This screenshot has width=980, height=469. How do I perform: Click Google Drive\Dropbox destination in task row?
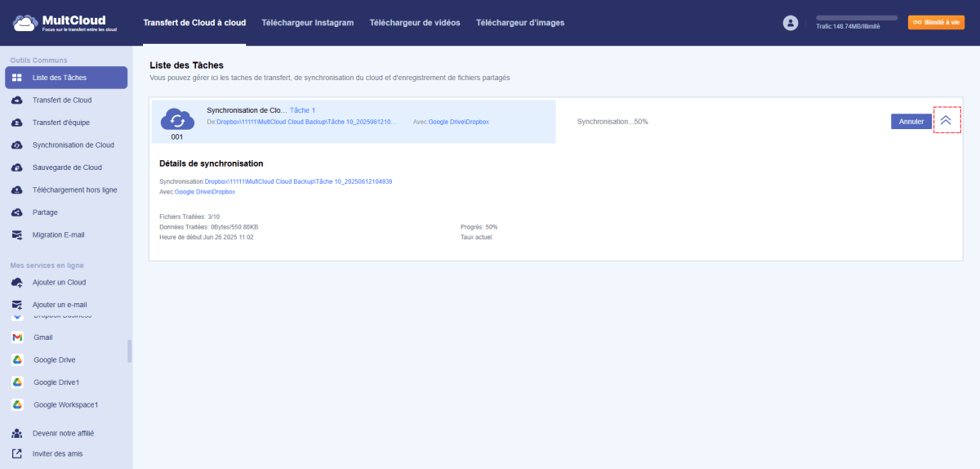[459, 122]
